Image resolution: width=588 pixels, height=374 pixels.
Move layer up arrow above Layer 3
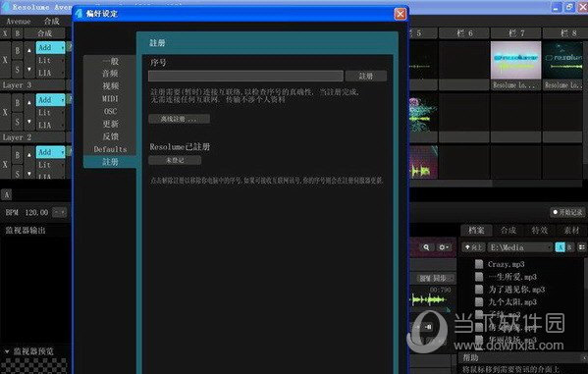[29, 50]
